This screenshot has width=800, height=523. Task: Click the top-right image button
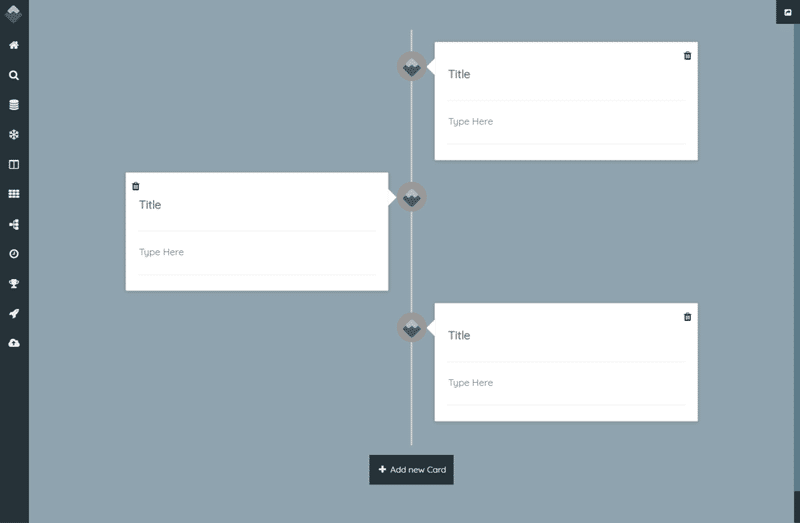tap(788, 12)
